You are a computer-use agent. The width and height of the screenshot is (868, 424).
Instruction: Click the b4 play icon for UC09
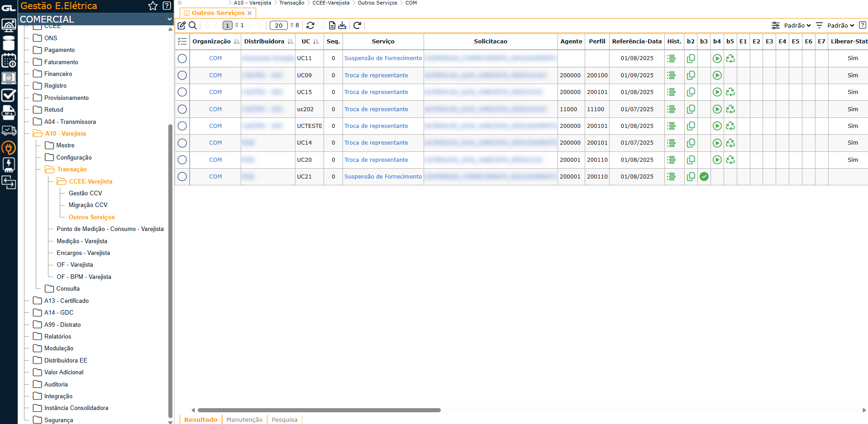(x=717, y=75)
